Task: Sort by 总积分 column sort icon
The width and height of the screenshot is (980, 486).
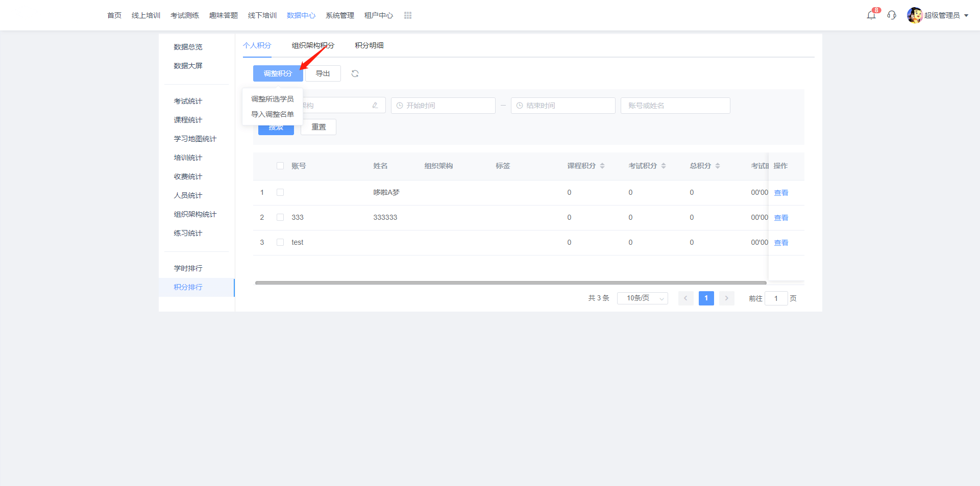Action: (718, 166)
